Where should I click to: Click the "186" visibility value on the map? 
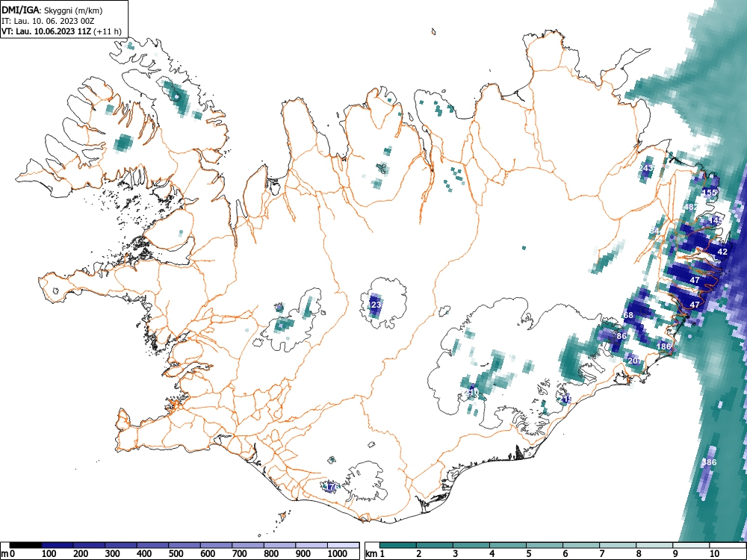click(663, 346)
